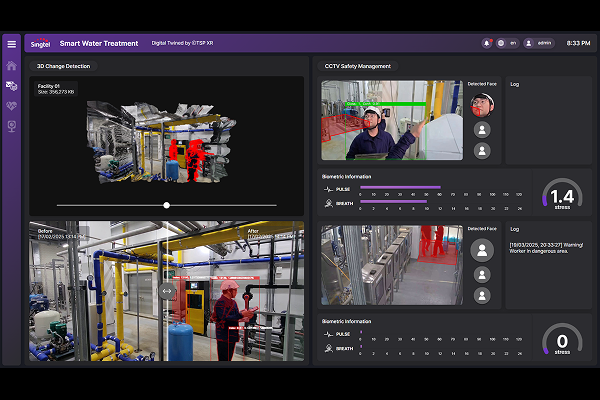Click the before/after comparison divider handle
This screenshot has width=600, height=400.
(167, 291)
